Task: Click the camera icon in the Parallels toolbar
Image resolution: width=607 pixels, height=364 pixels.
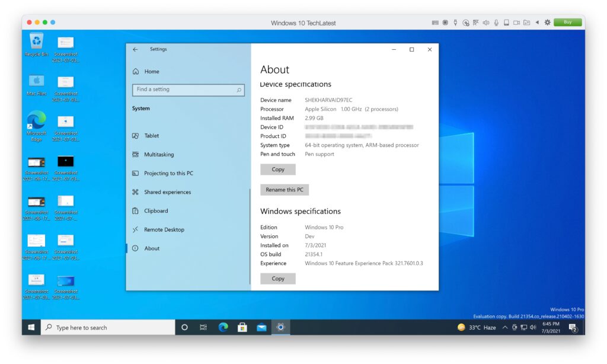Action: point(516,22)
